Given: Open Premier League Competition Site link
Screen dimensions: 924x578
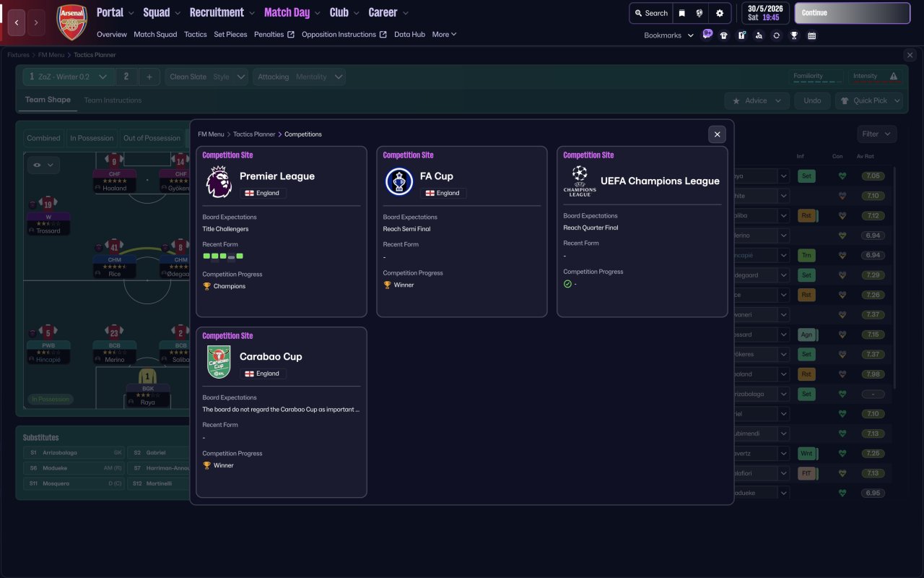Looking at the screenshot, I should coord(227,155).
